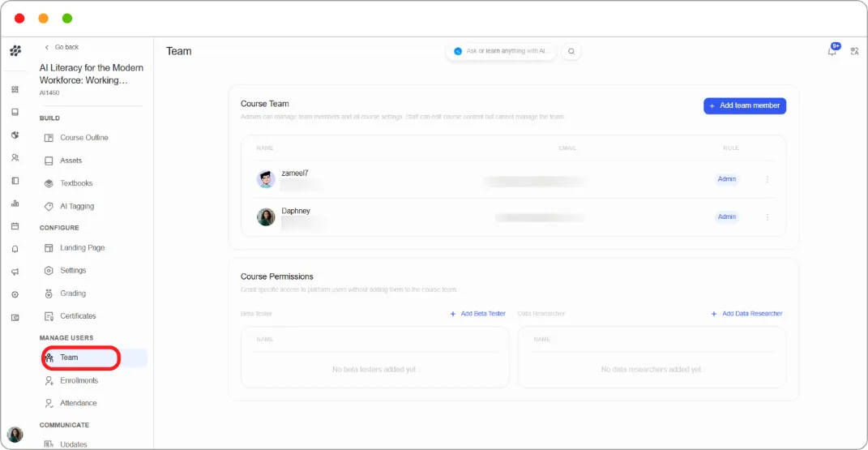Click the name Daphney in the team table
Screen dimensions: 868x450
point(296,211)
